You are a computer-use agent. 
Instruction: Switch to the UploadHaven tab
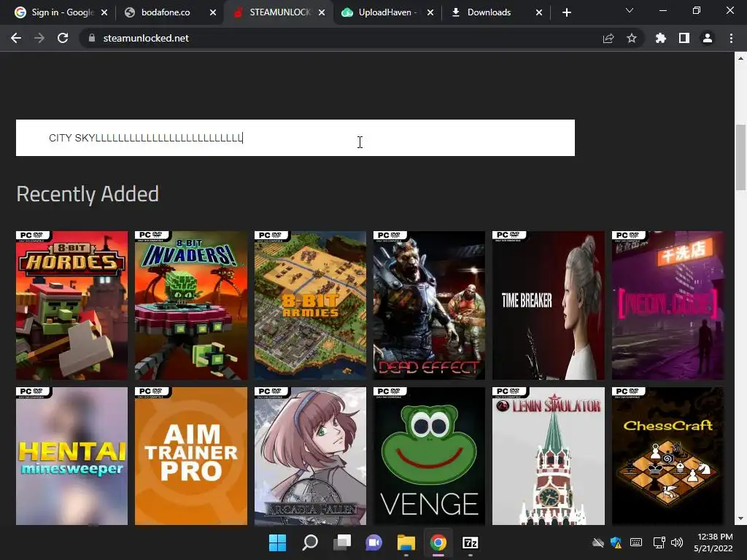coord(388,12)
